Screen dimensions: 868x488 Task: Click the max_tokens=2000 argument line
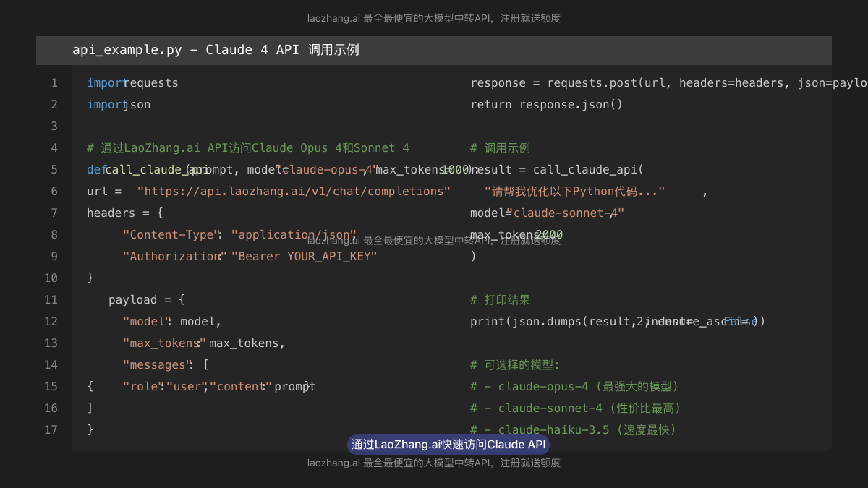coord(516,235)
